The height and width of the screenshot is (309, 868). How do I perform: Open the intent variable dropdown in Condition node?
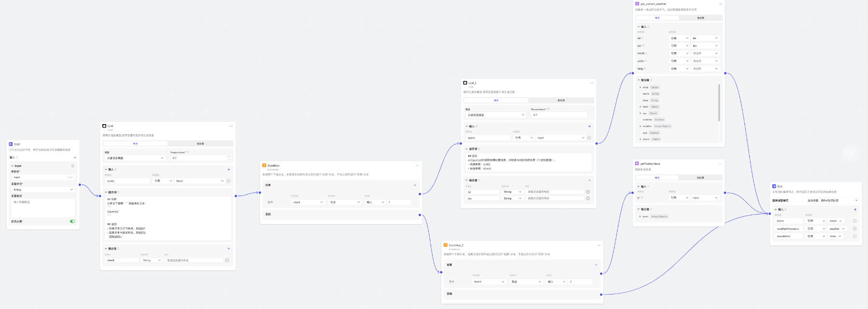308,202
